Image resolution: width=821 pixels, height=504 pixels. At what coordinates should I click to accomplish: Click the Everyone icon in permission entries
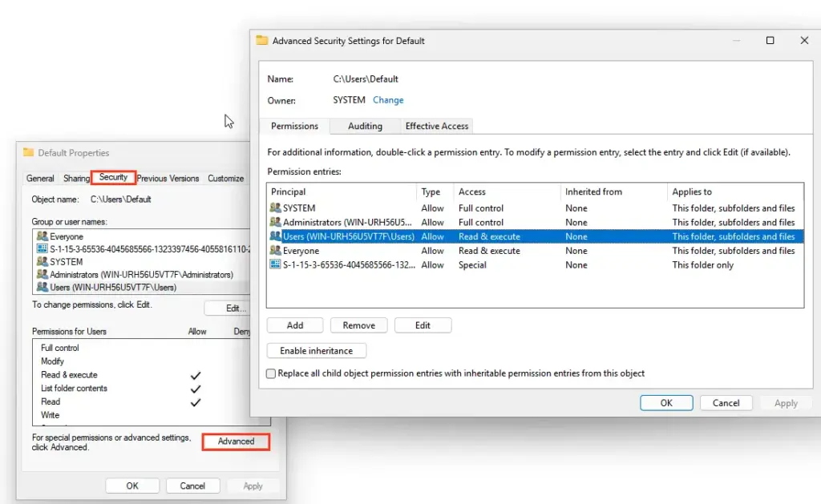pos(276,251)
